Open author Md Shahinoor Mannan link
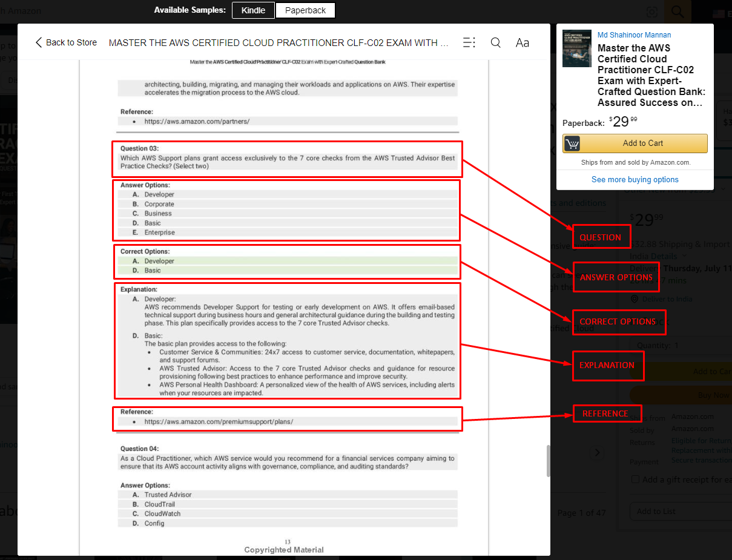 tap(634, 35)
